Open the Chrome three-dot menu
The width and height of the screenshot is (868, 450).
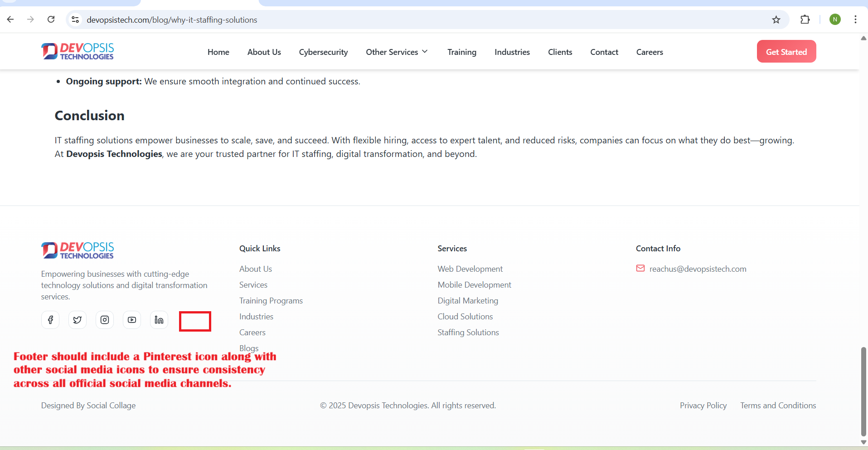tap(855, 20)
